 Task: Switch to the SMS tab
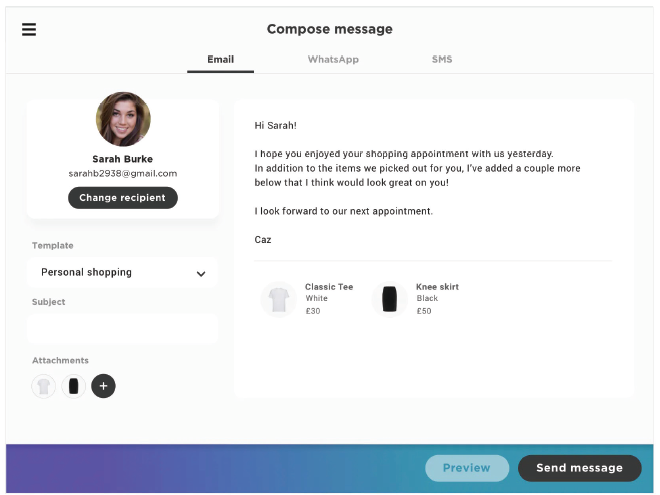442,59
